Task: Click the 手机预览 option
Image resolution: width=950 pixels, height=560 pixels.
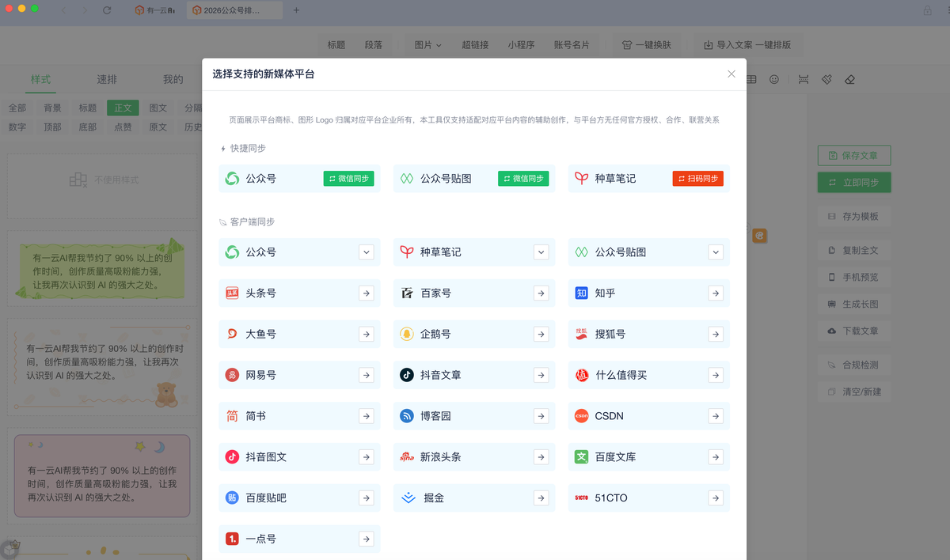Action: pos(853,277)
